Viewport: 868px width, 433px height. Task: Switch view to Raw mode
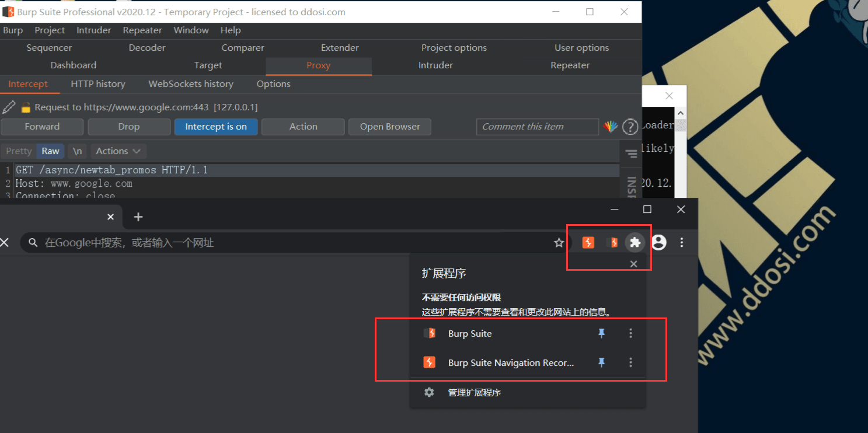coord(50,151)
